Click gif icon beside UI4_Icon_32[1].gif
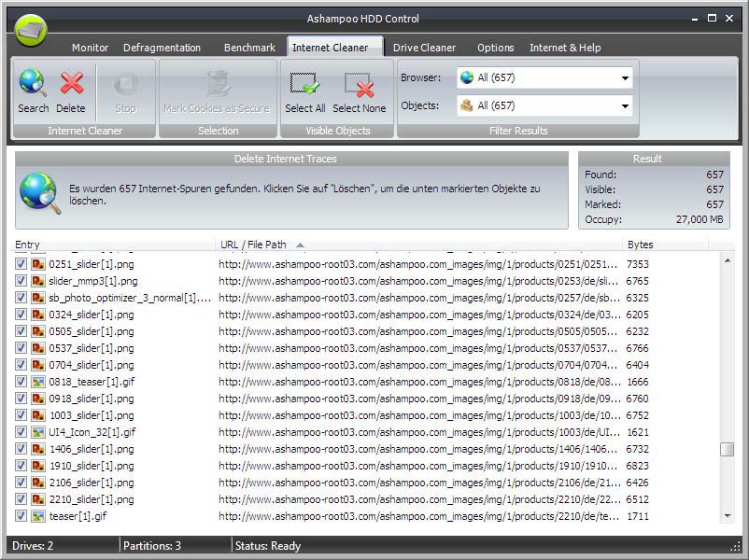 tap(38, 432)
